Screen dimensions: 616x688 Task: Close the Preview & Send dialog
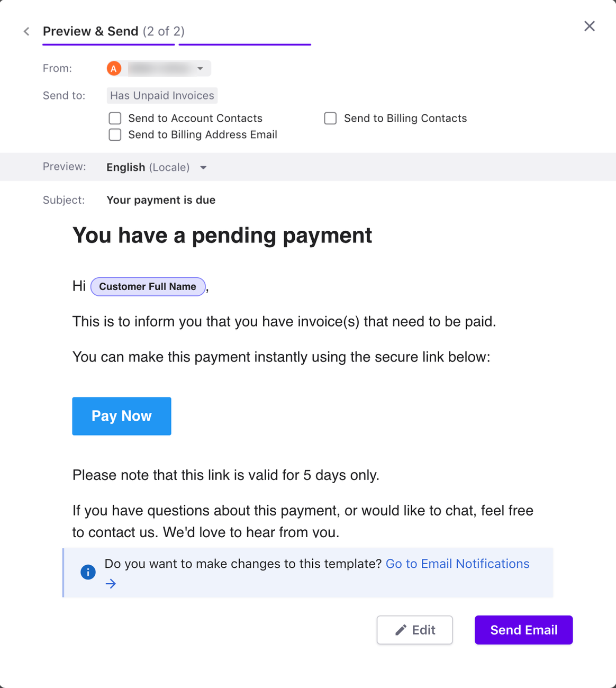coord(589,26)
